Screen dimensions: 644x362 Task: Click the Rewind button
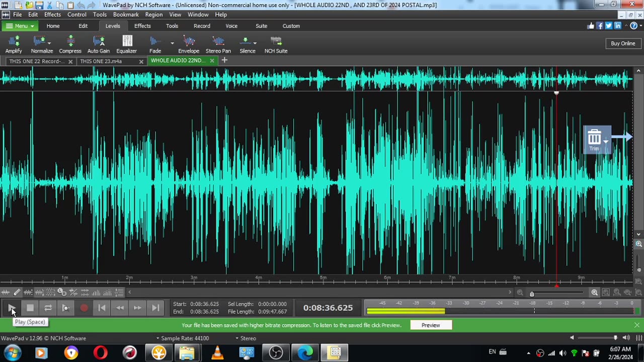(120, 308)
